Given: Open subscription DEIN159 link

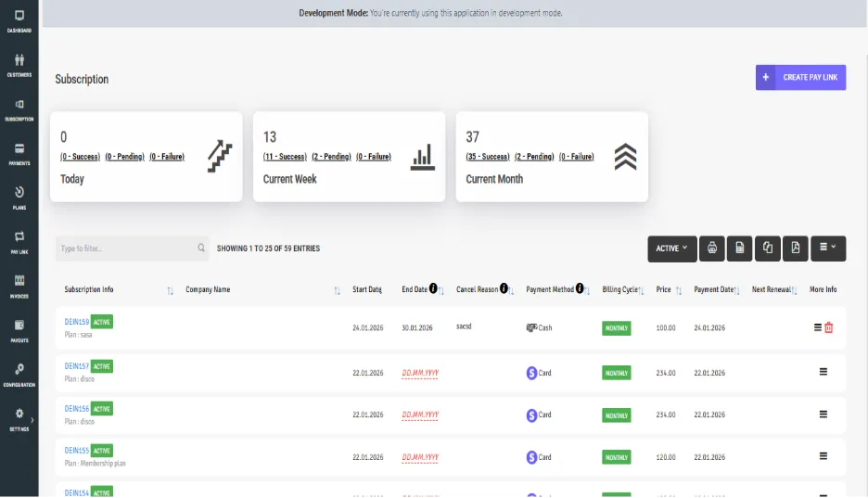Looking at the screenshot, I should click(x=76, y=322).
